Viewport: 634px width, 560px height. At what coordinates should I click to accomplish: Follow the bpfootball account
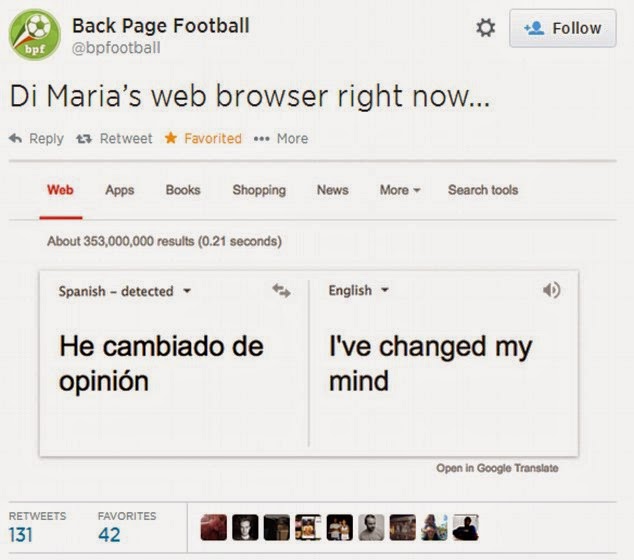(x=563, y=28)
